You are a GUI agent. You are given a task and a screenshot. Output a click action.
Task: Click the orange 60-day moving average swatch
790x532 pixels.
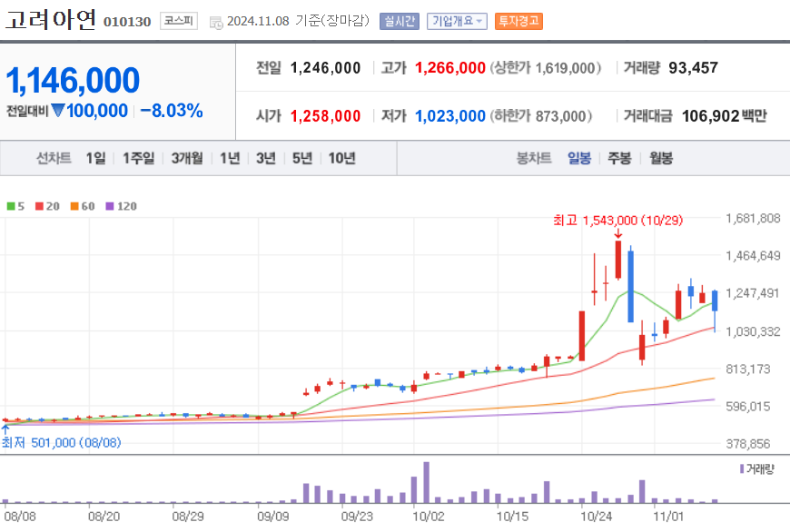coord(74,206)
